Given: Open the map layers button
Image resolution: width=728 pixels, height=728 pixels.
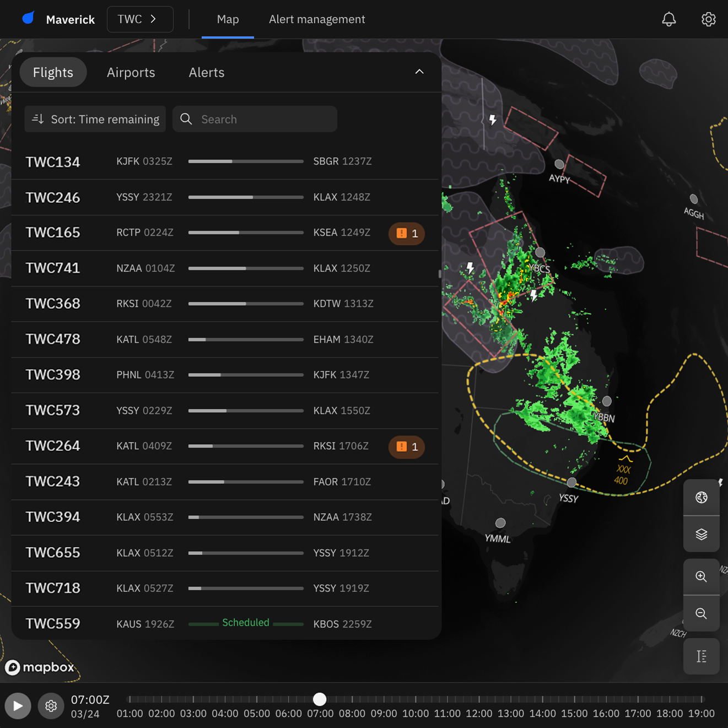Looking at the screenshot, I should pos(701,534).
